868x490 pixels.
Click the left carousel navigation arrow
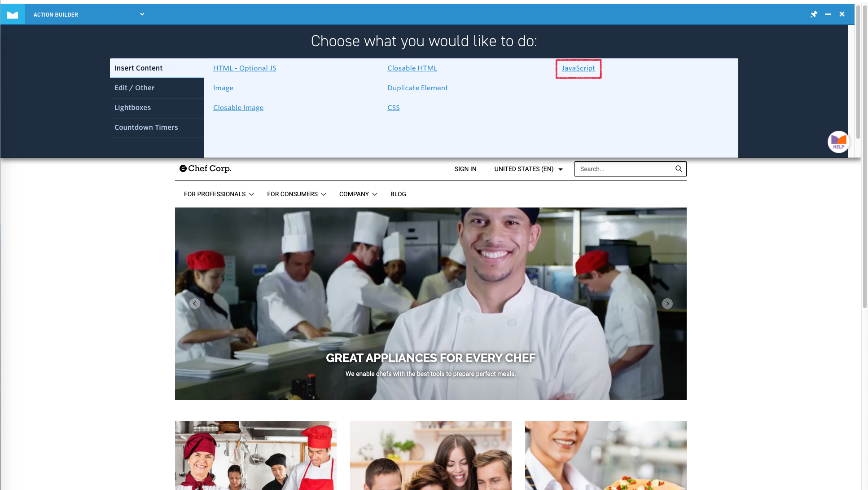pyautogui.click(x=194, y=304)
